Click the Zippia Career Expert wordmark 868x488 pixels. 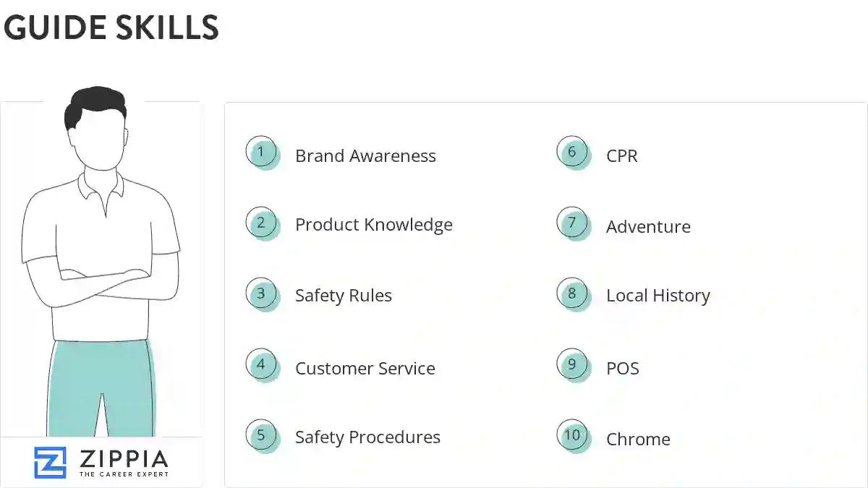[124, 463]
